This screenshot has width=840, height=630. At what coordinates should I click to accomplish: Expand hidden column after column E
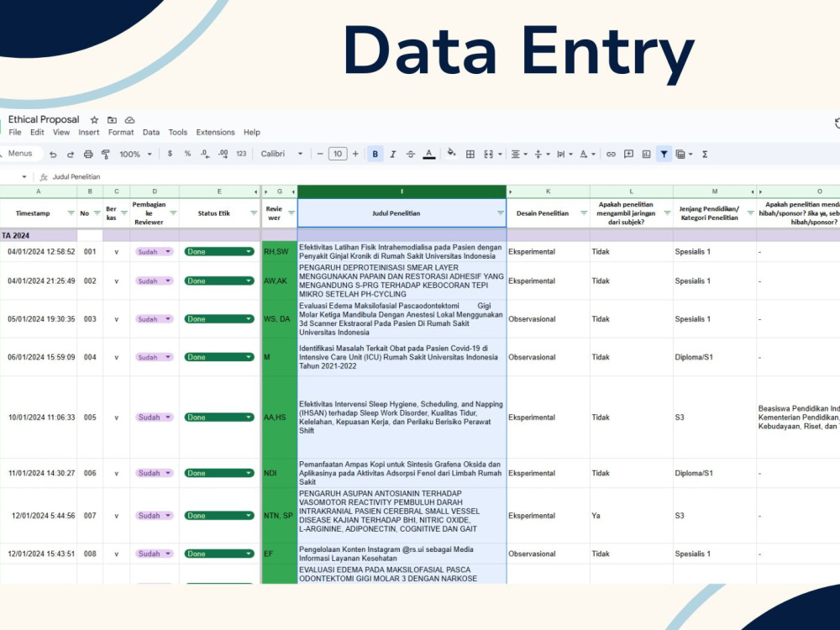(255, 192)
